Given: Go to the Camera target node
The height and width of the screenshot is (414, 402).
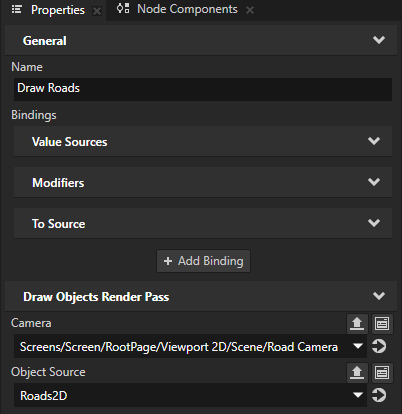Looking at the screenshot, I should coord(379,346).
